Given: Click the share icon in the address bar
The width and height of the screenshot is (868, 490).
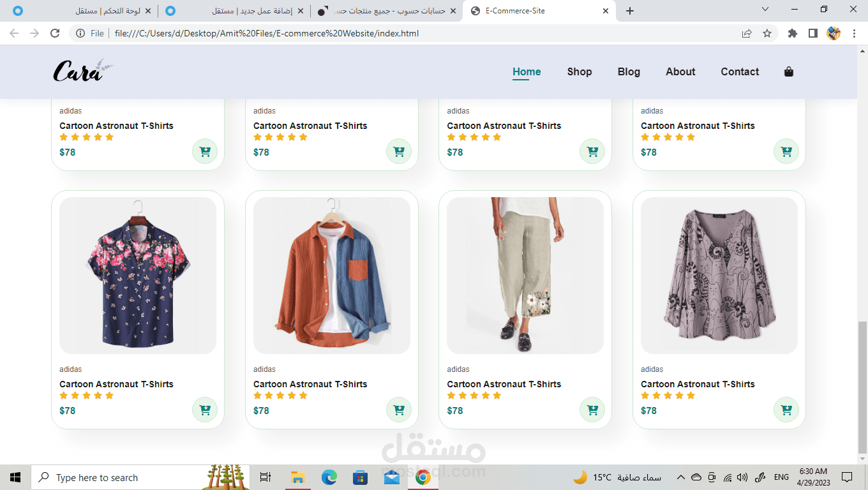Looking at the screenshot, I should point(747,33).
